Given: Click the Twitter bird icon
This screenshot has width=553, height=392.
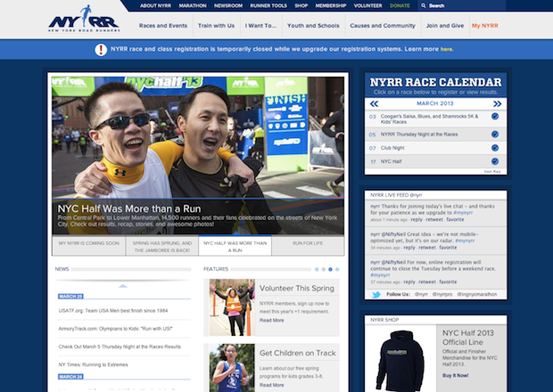Looking at the screenshot, I should tap(376, 294).
